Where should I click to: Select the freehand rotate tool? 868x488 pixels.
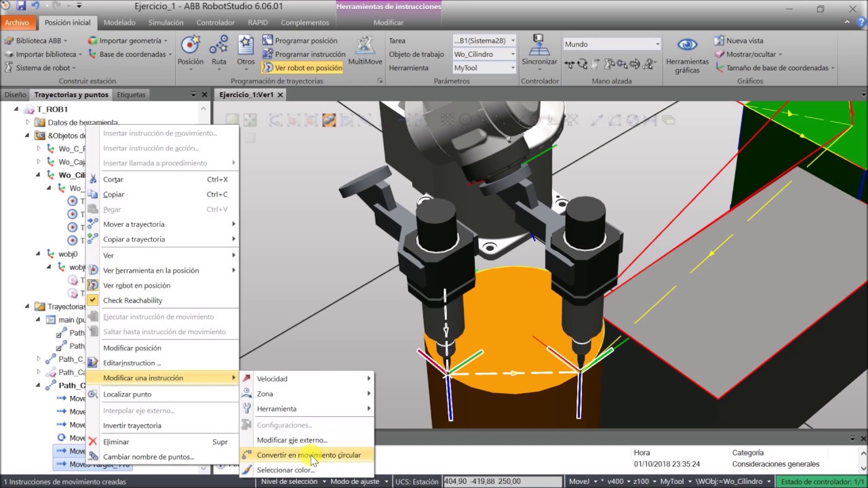pyautogui.click(x=583, y=64)
